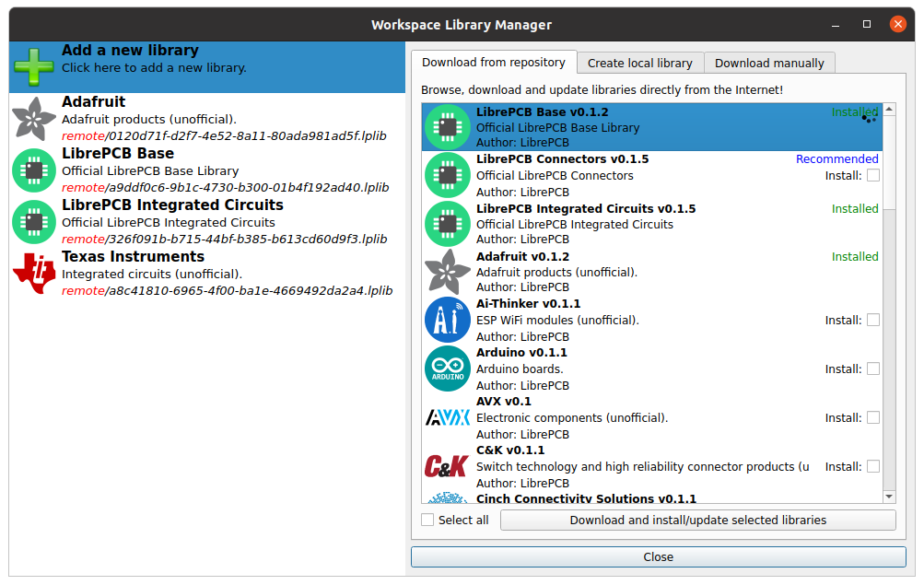Image resolution: width=924 pixels, height=585 pixels.
Task: Check Install box for LibrePCB Connectors
Action: [873, 176]
